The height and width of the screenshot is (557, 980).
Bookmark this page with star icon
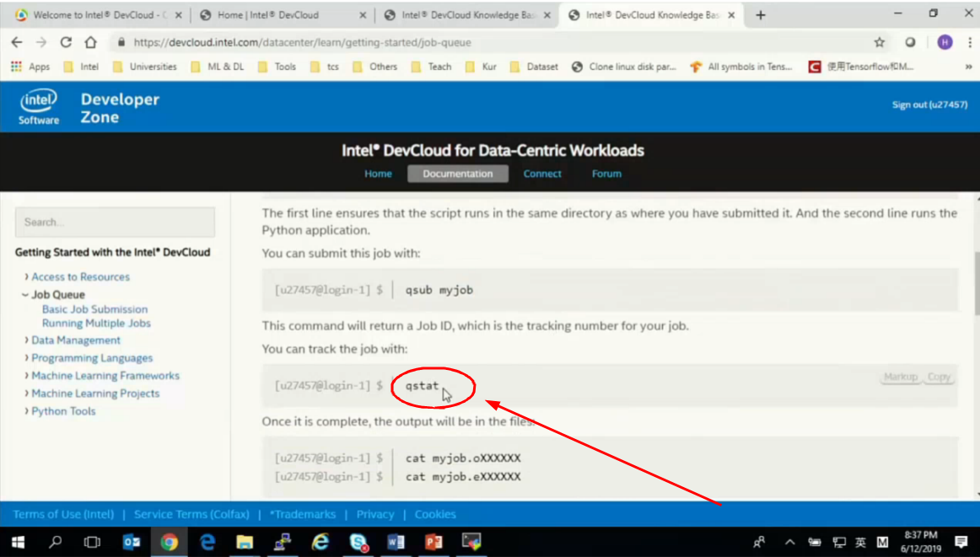click(880, 42)
